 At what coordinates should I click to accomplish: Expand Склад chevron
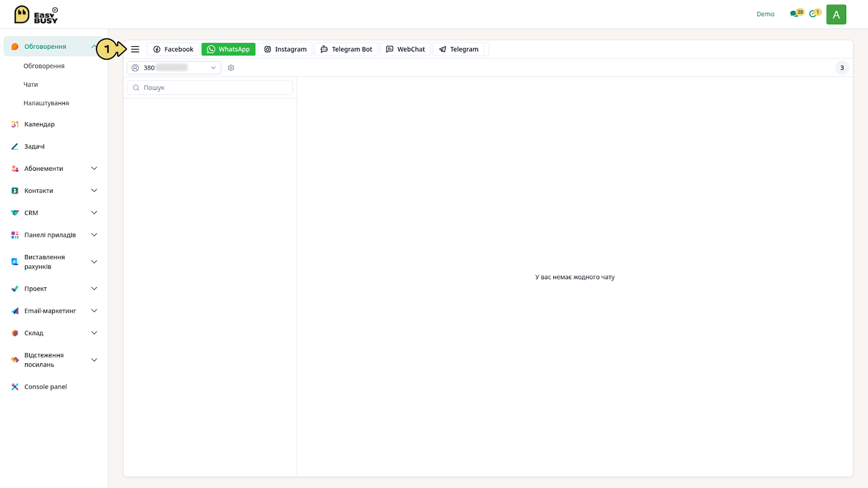(x=94, y=333)
